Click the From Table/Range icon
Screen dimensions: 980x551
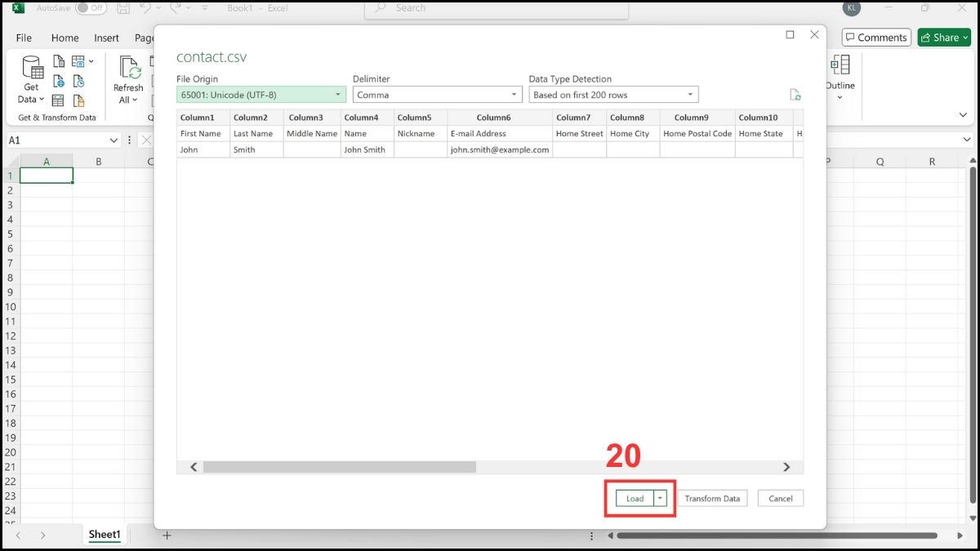coord(58,100)
